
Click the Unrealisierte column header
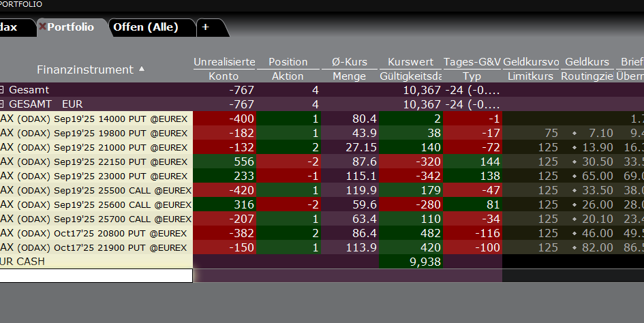point(224,62)
